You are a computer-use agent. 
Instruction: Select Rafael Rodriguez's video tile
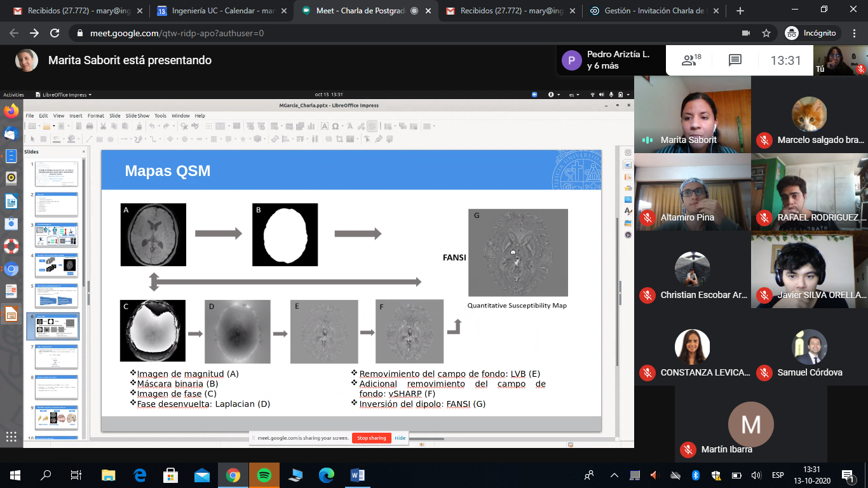point(809,192)
